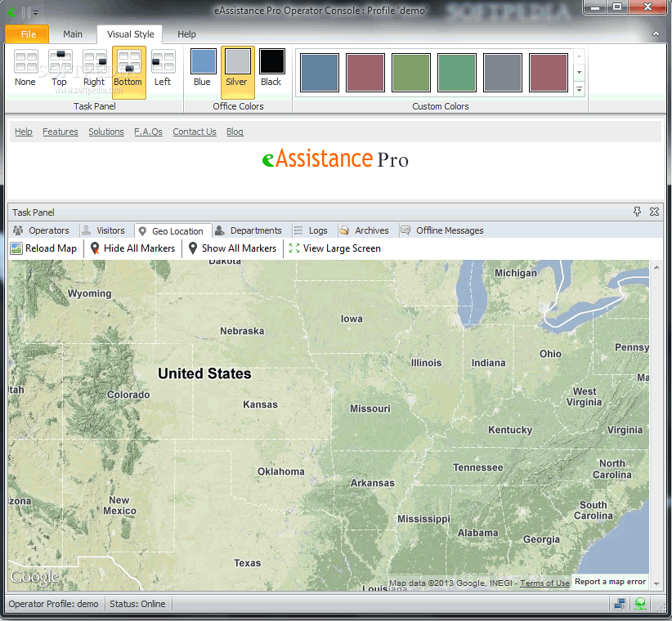The image size is (672, 621).
Task: Select the Black office color
Action: (x=271, y=69)
